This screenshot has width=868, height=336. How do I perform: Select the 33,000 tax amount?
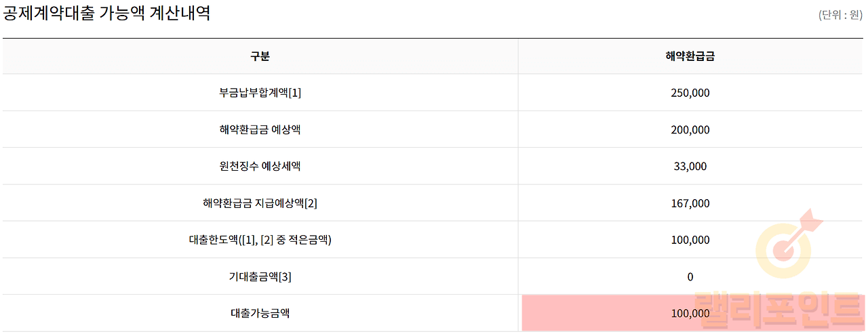pyautogui.click(x=690, y=166)
